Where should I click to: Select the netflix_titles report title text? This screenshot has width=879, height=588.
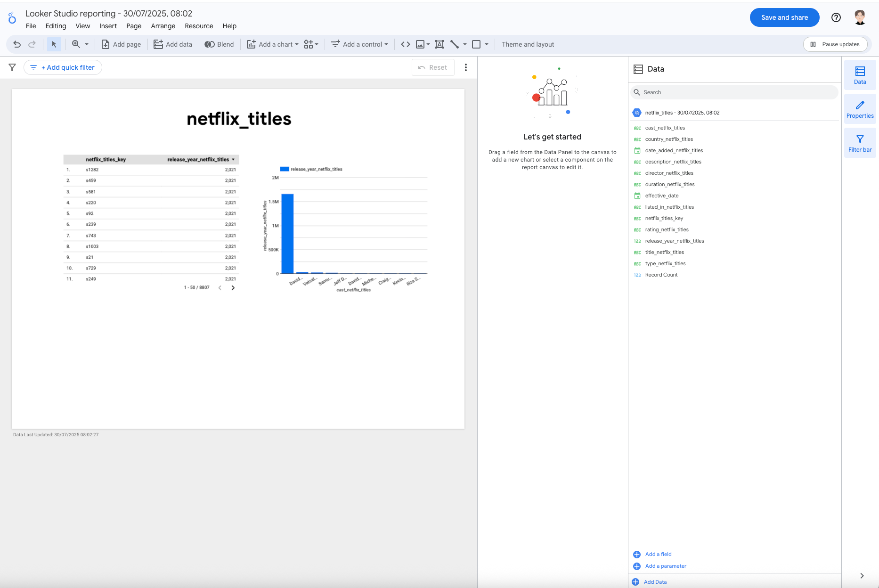click(239, 119)
